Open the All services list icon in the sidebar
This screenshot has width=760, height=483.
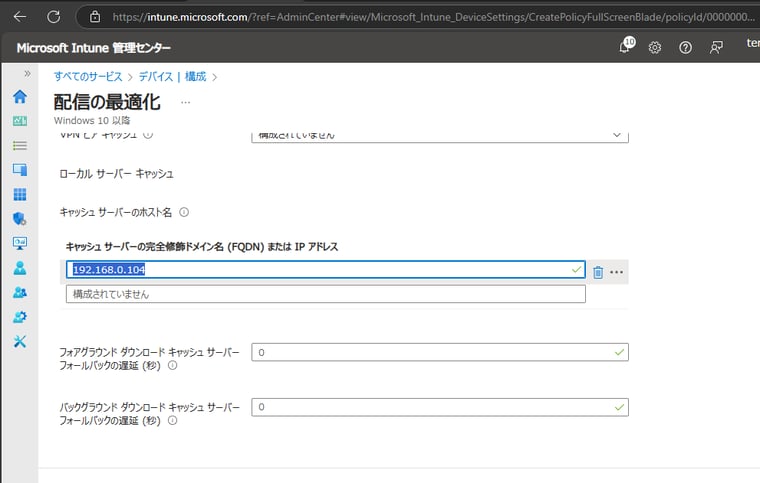click(x=20, y=145)
